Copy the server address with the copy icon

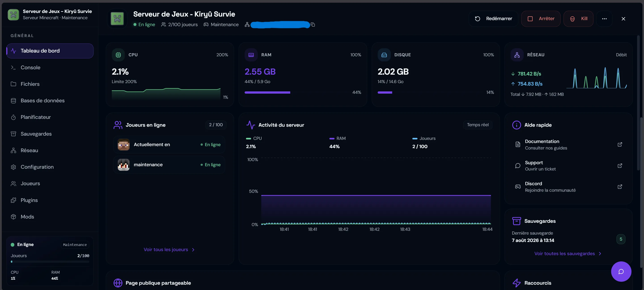[313, 25]
